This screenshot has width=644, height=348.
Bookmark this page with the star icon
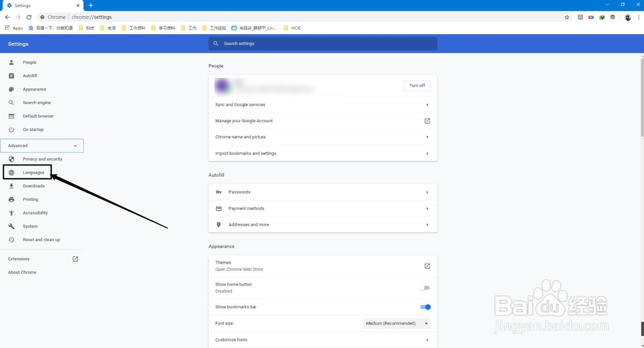click(567, 17)
